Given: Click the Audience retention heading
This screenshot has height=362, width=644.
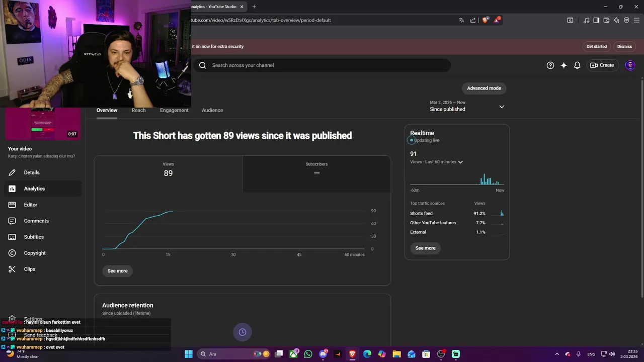Looking at the screenshot, I should pyautogui.click(x=128, y=305).
